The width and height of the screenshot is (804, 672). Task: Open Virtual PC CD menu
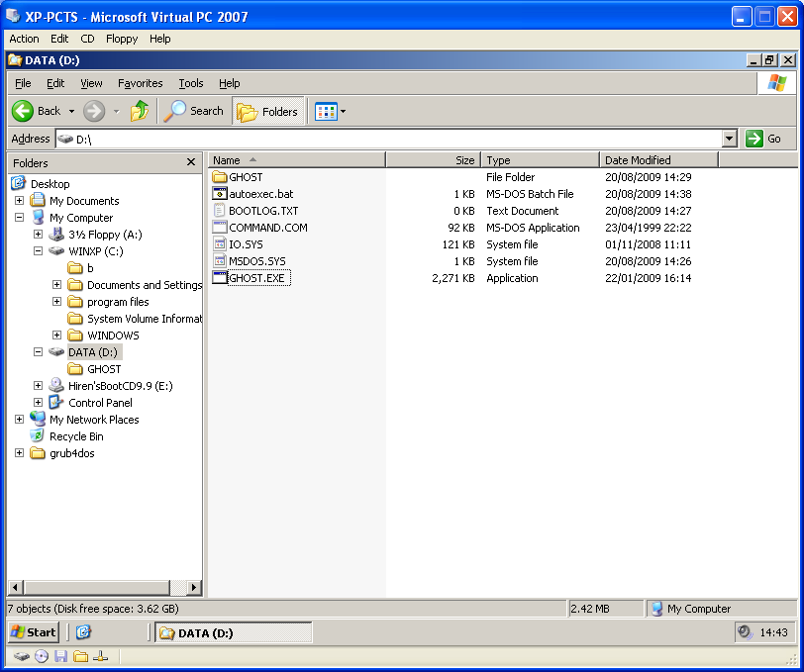(88, 39)
